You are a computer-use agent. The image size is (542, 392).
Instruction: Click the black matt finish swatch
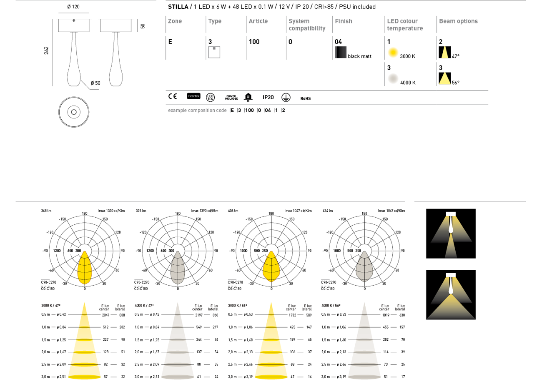pyautogui.click(x=341, y=53)
